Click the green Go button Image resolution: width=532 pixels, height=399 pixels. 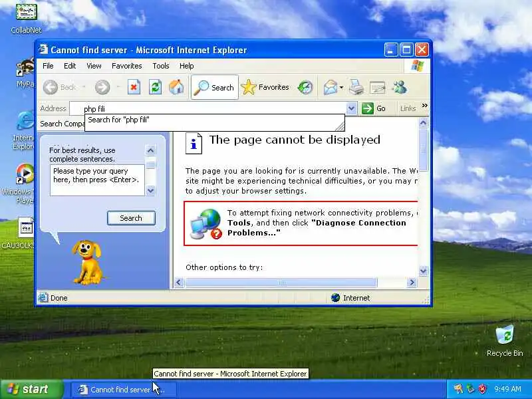point(374,108)
